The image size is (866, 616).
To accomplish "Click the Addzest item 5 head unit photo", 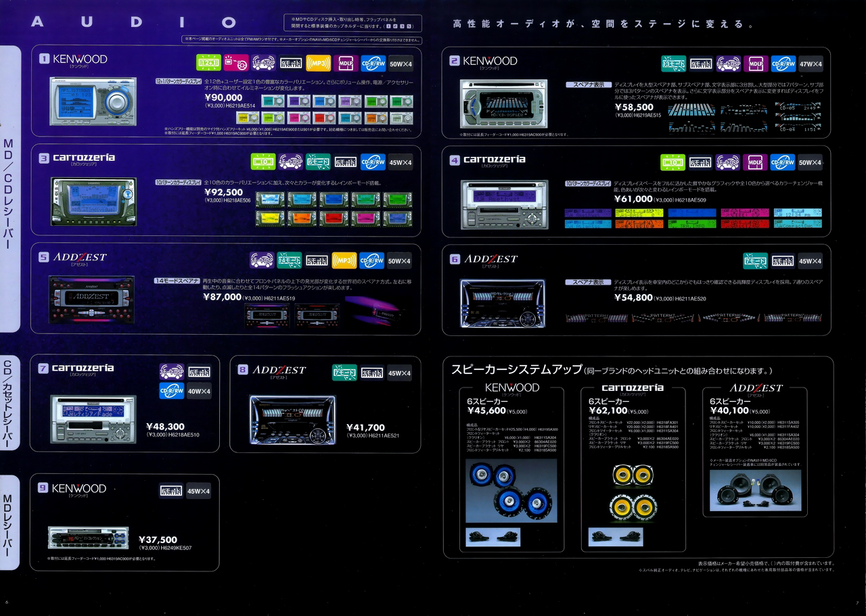I will click(92, 299).
